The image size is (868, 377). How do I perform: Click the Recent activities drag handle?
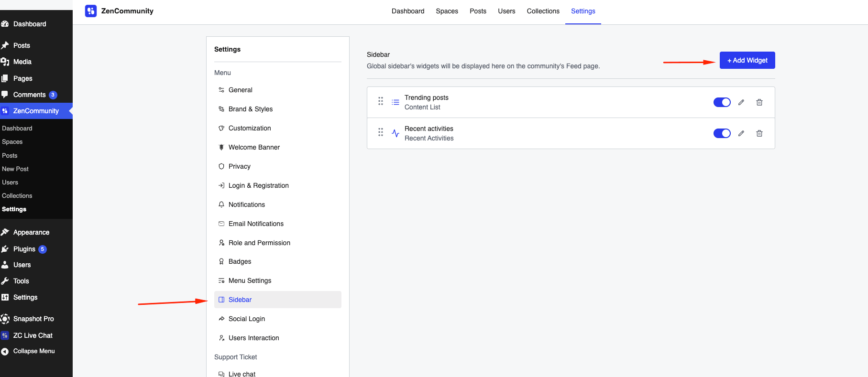coord(381,132)
